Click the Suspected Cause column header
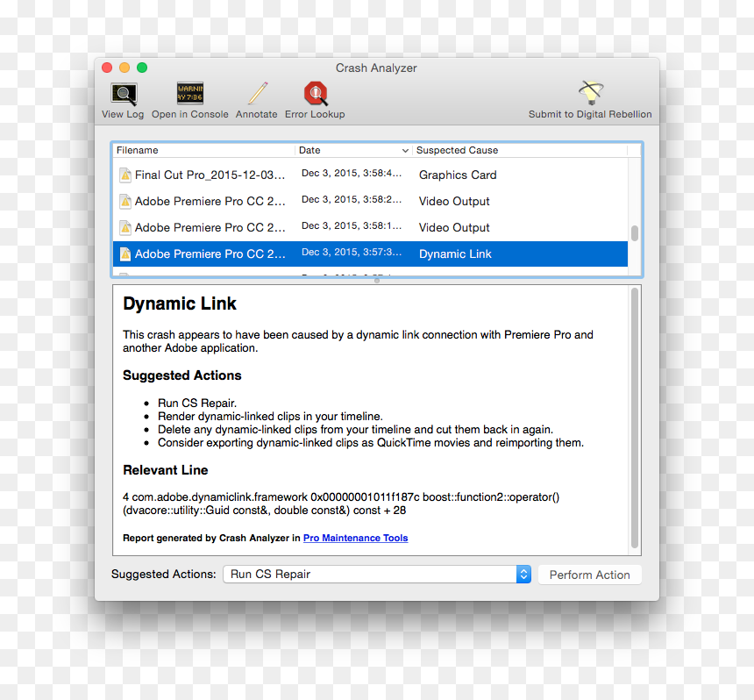This screenshot has height=700, width=754. coord(520,150)
